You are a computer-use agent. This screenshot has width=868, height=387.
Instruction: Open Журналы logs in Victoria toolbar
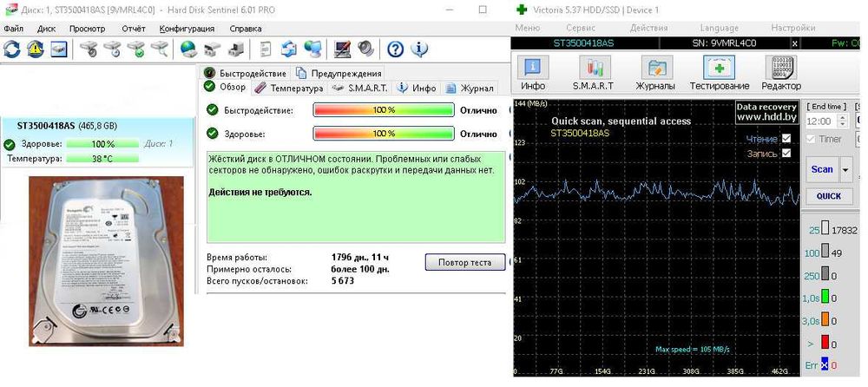654,73
